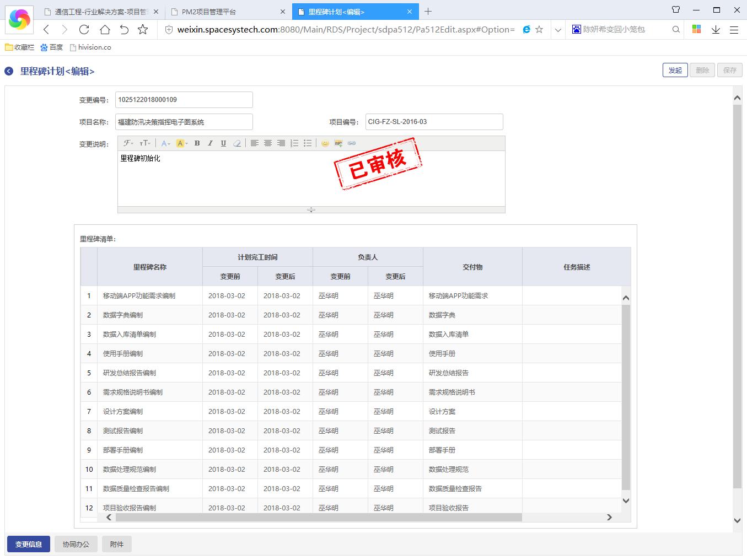Click the 发起 button
747x560 pixels.
[x=675, y=70]
